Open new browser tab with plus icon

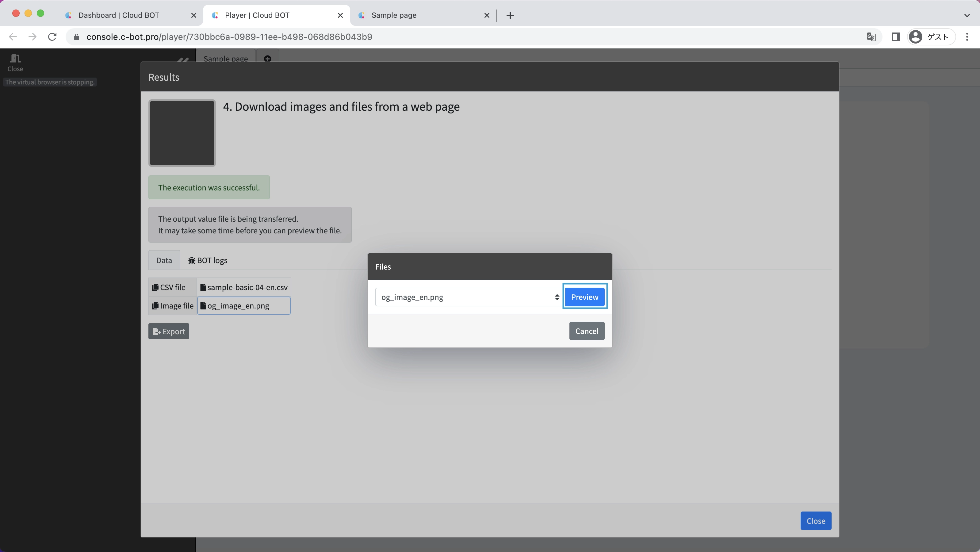tap(510, 15)
